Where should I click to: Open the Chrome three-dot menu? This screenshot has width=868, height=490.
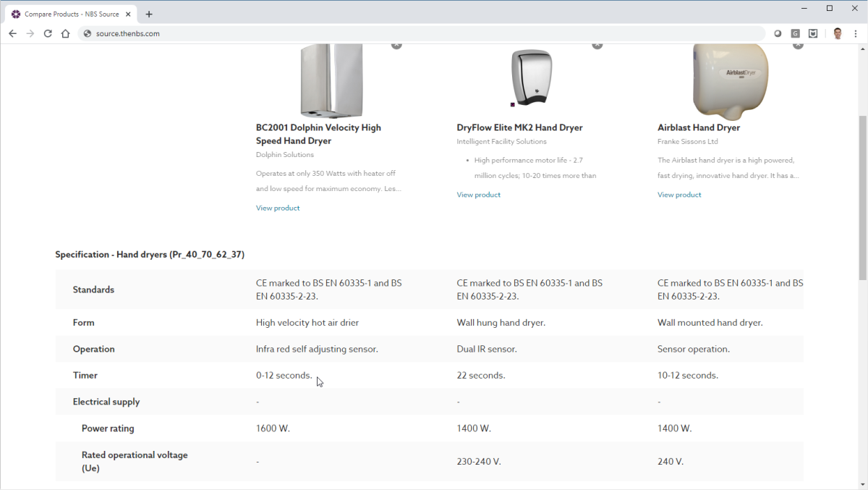point(856,33)
